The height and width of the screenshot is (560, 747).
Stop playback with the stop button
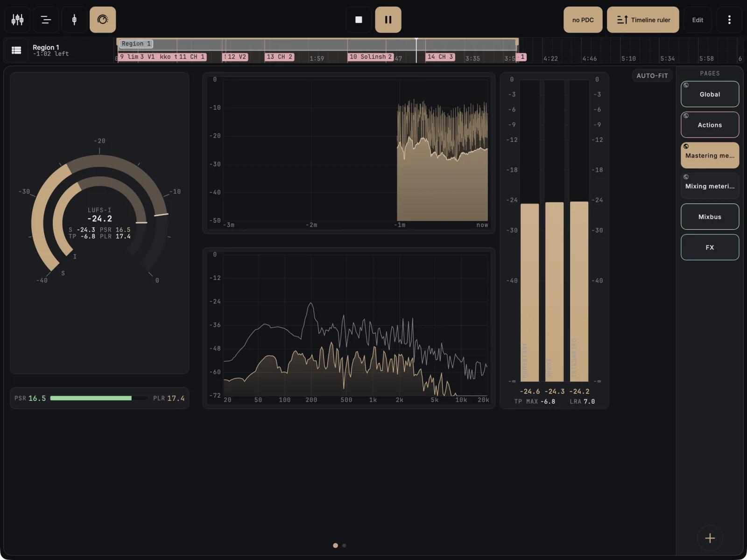pos(359,20)
